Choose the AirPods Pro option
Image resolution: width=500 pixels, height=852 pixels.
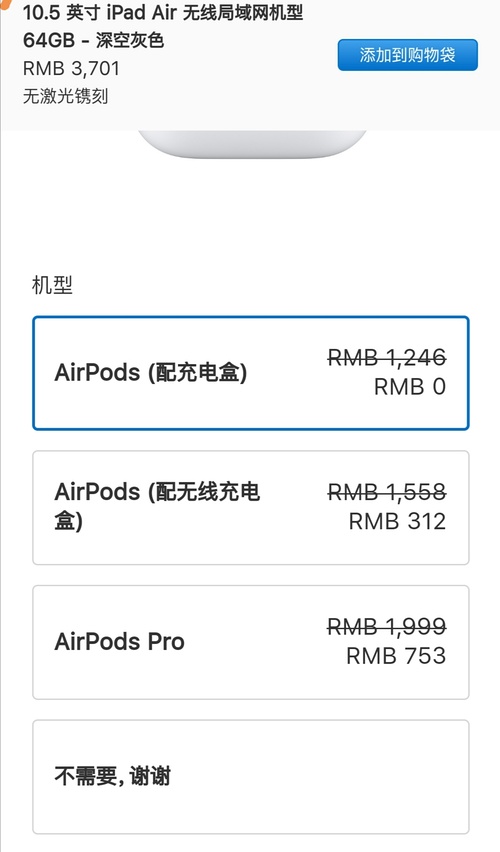tap(251, 642)
